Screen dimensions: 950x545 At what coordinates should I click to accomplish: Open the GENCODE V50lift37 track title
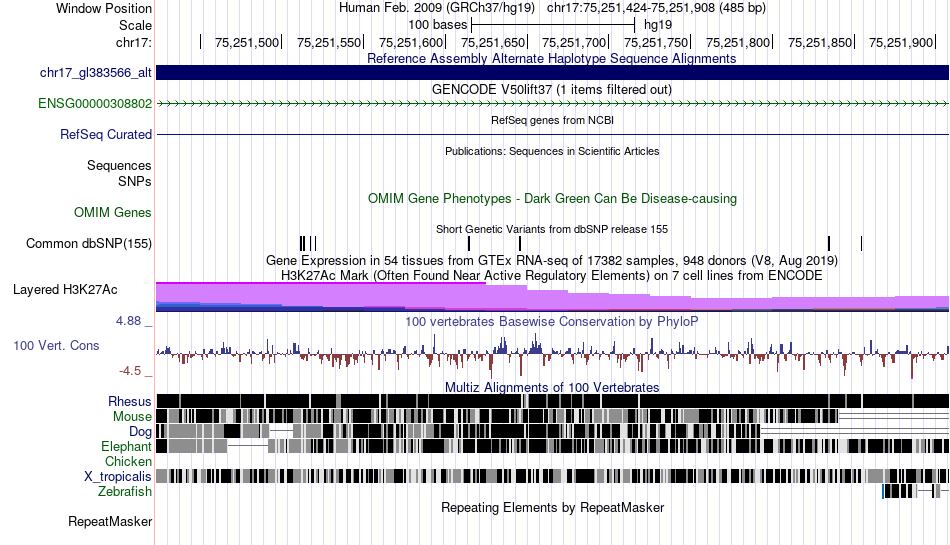(x=552, y=90)
